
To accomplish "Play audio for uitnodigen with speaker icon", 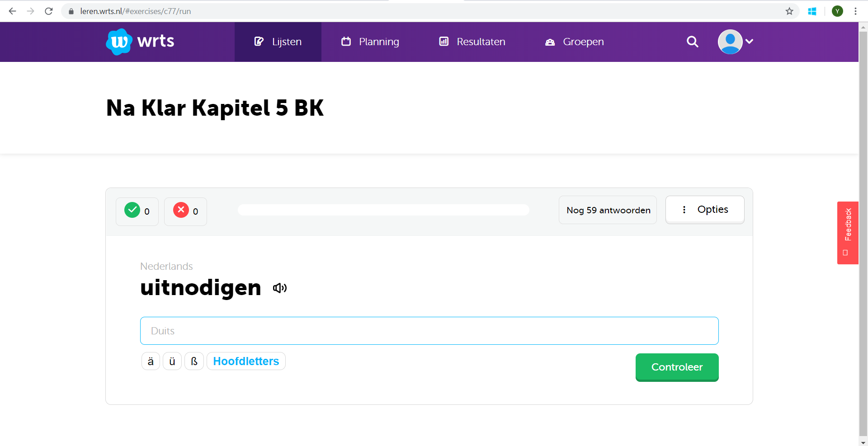I will 280,288.
